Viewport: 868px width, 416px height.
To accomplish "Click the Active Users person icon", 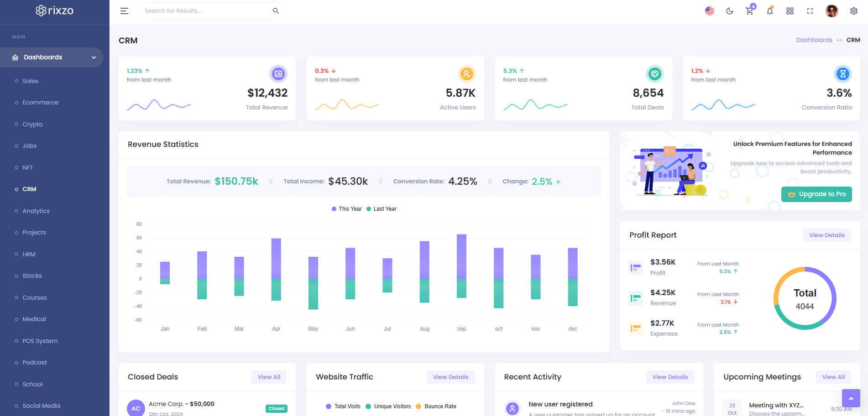I will tap(466, 74).
